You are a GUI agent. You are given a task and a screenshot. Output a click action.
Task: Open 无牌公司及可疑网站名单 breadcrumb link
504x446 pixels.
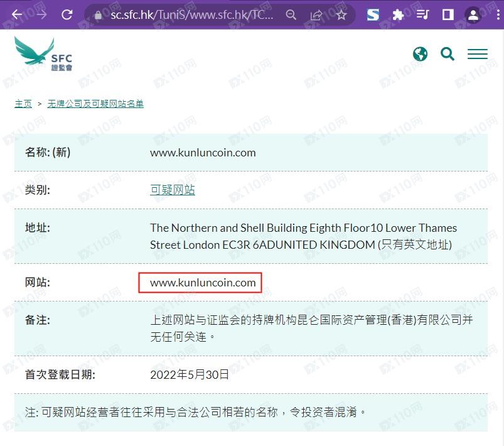tap(95, 104)
